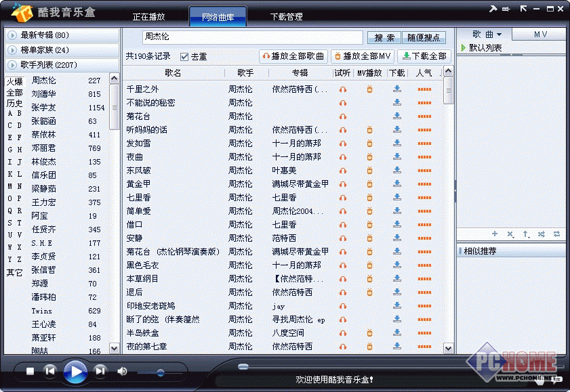Switch to the 正在播放 tab
570x392 pixels.
click(x=148, y=17)
